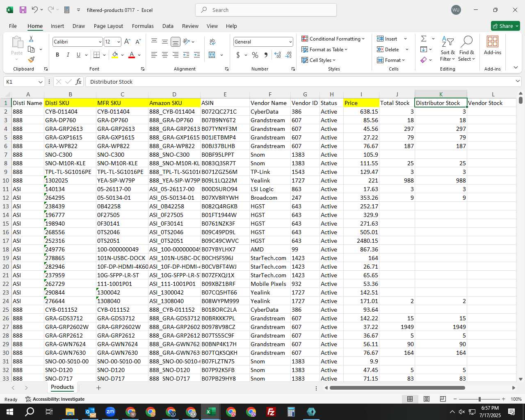Open the Add-ins icon

tap(493, 45)
